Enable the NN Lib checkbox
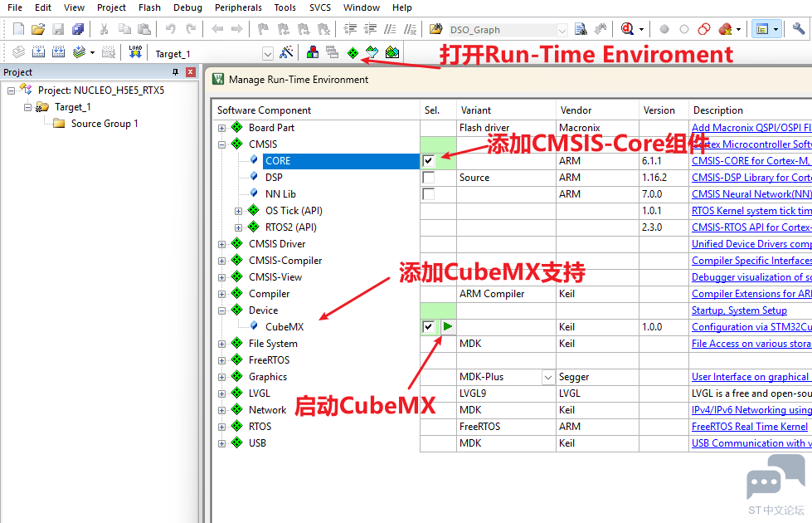 click(428, 194)
